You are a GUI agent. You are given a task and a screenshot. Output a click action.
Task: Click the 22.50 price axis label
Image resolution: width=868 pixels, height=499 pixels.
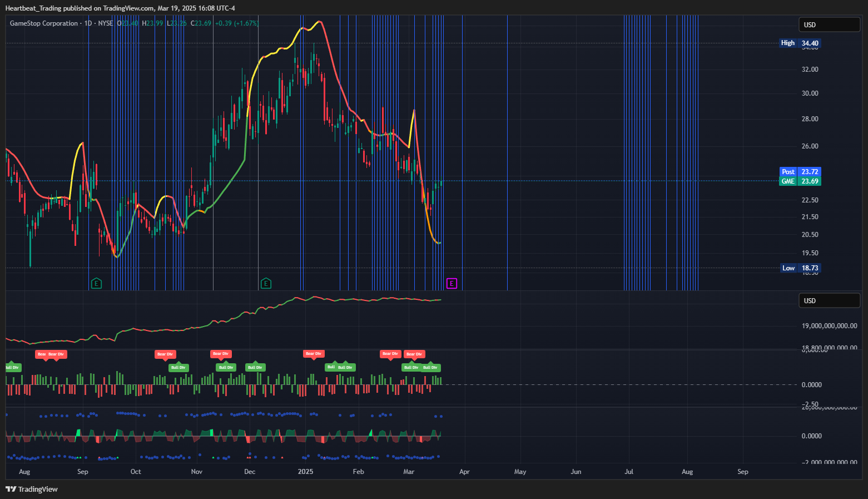810,200
